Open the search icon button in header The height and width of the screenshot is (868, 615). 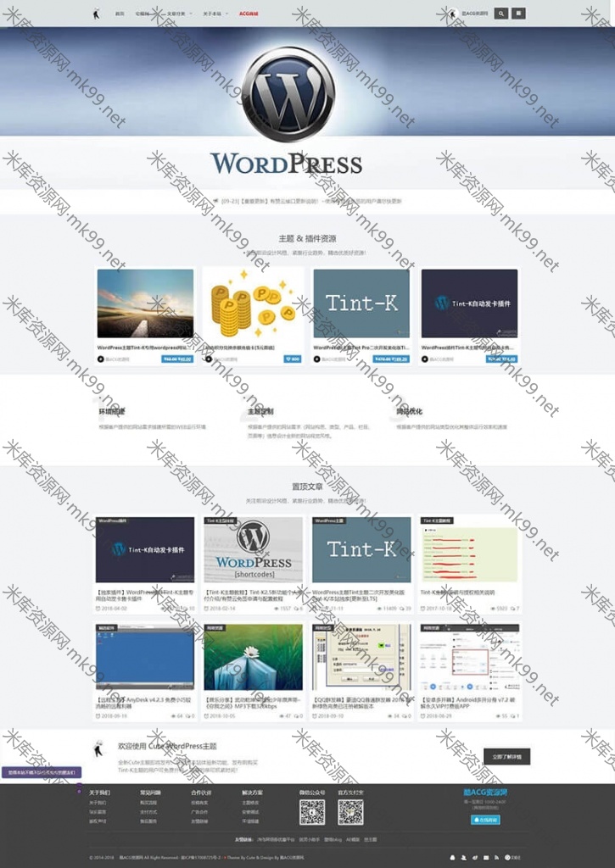tap(500, 14)
